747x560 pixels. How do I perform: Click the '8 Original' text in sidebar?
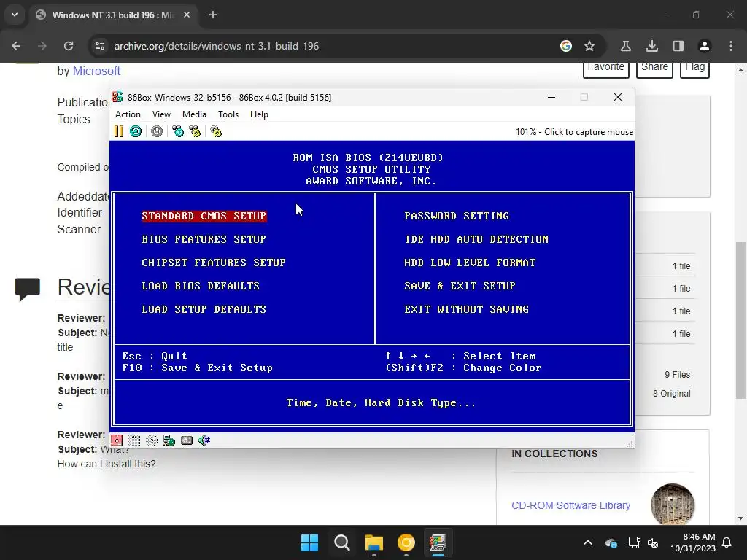click(x=672, y=394)
